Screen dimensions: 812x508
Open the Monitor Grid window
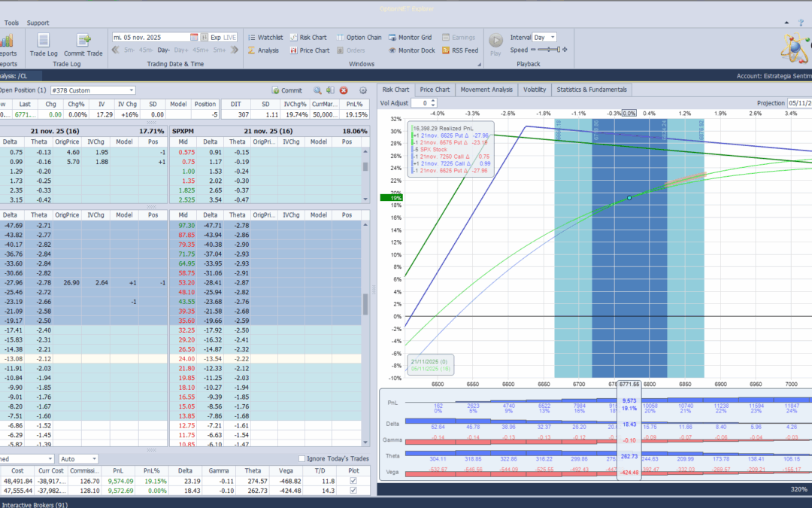point(411,38)
